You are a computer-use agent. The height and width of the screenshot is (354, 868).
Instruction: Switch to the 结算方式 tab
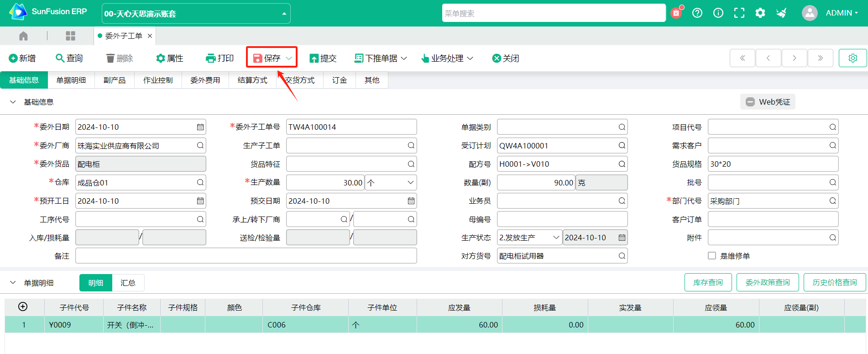[252, 80]
